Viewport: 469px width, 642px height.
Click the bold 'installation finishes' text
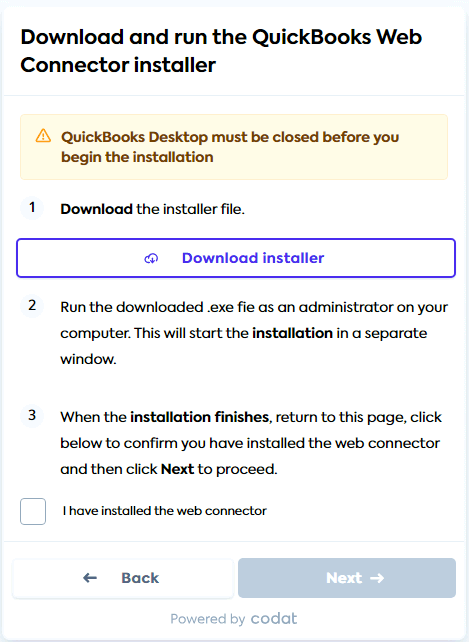199,417
